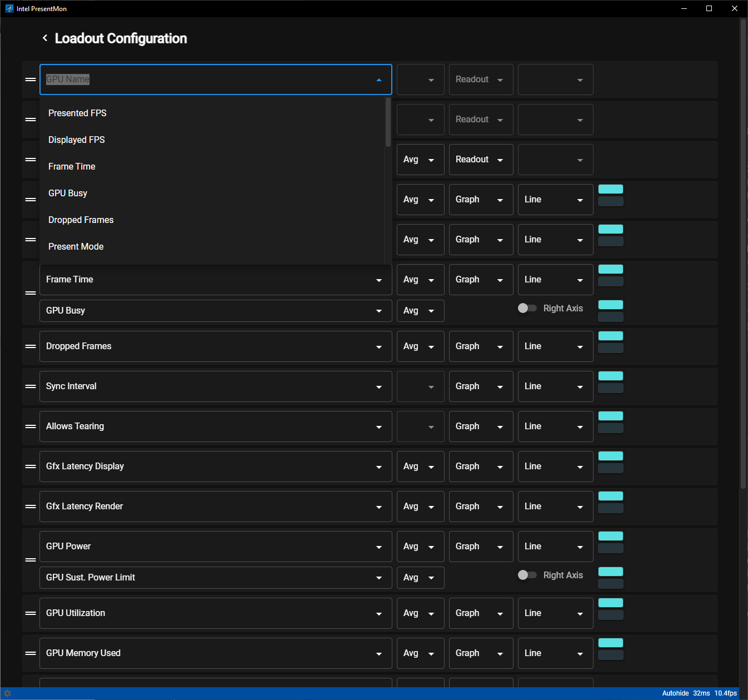Open Readout dropdown in the GPU Name row
The width and height of the screenshot is (748, 700).
(x=481, y=80)
